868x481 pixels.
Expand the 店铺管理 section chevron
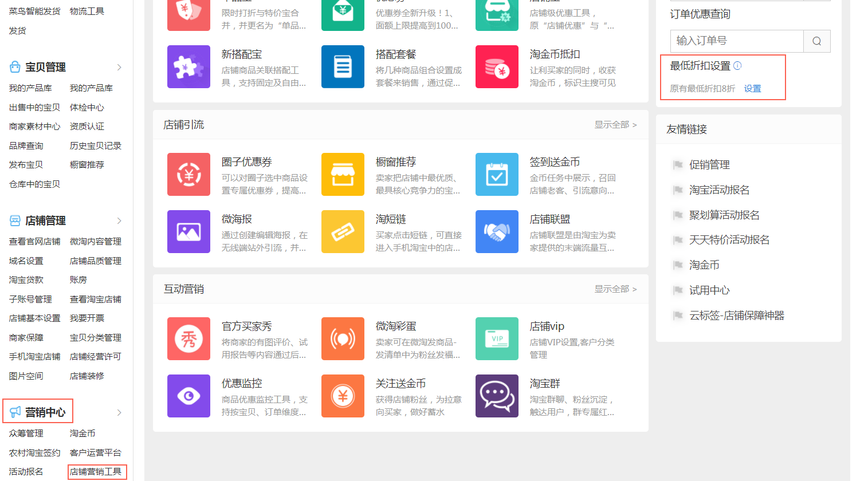(x=119, y=220)
